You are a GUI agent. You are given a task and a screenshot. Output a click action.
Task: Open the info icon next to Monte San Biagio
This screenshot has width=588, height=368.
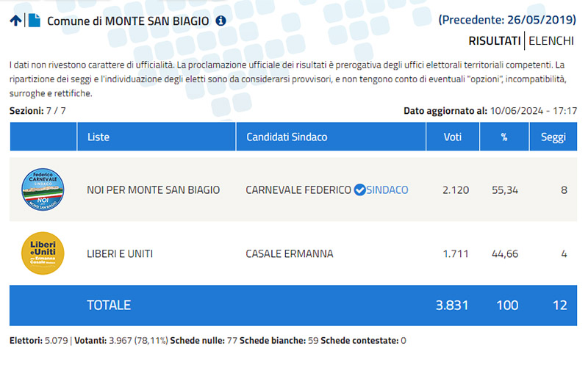[220, 21]
